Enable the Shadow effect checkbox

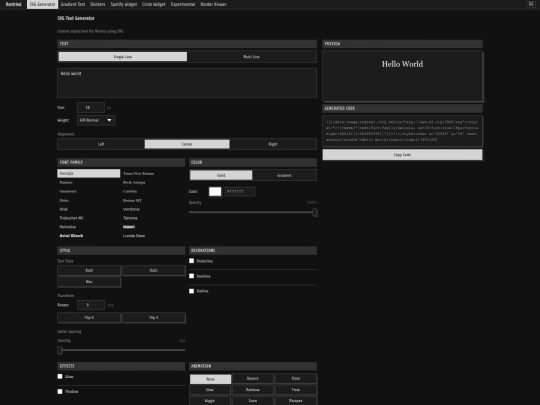coord(60,392)
